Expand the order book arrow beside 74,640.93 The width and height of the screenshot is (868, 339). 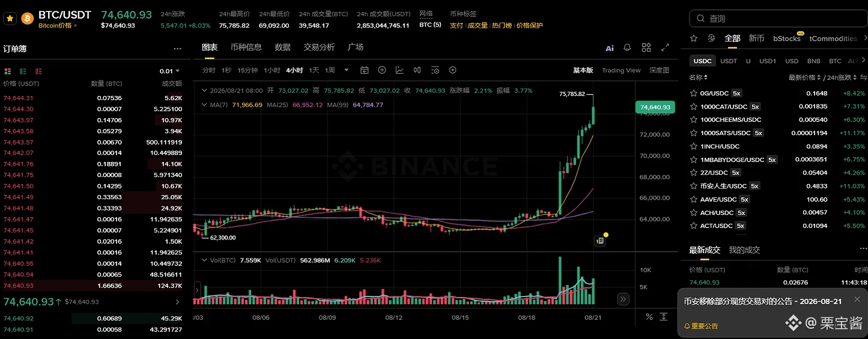[177, 302]
